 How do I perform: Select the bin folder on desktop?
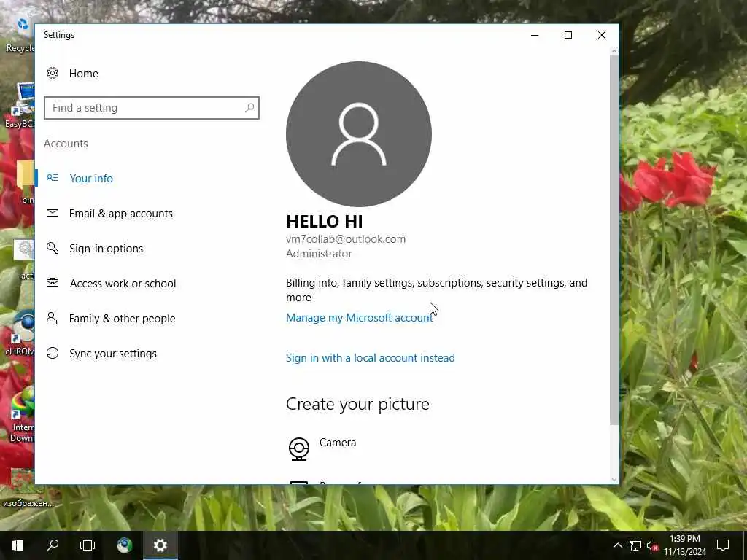26,182
